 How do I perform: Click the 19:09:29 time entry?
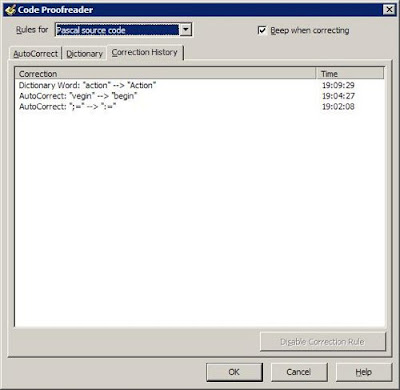pos(338,85)
